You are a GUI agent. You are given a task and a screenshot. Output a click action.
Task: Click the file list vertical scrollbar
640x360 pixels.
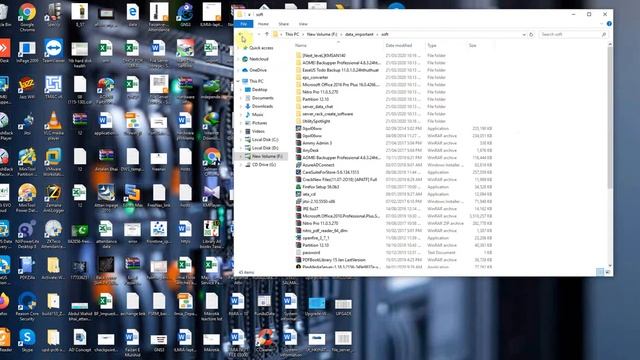[610, 117]
